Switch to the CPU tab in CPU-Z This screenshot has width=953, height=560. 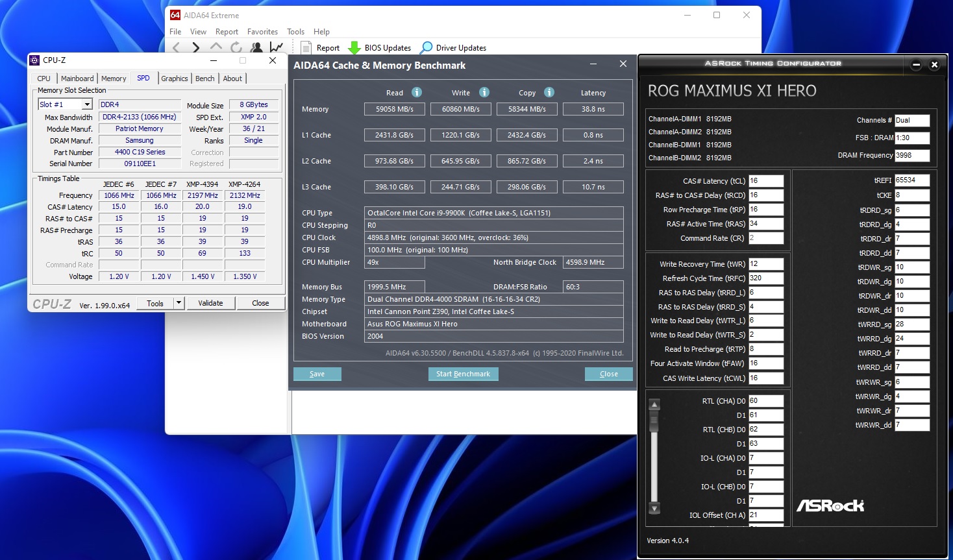[x=43, y=79]
